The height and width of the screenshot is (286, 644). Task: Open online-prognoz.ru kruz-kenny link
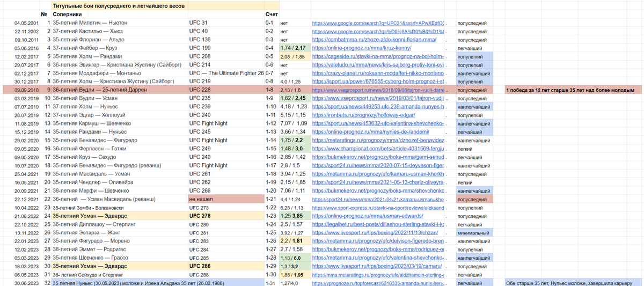tap(361, 48)
